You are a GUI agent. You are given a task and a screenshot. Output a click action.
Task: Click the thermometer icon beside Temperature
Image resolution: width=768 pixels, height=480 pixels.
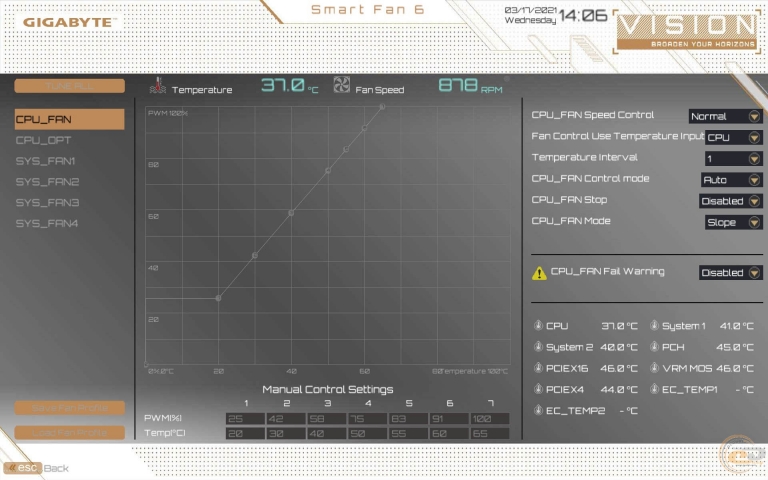coord(157,86)
